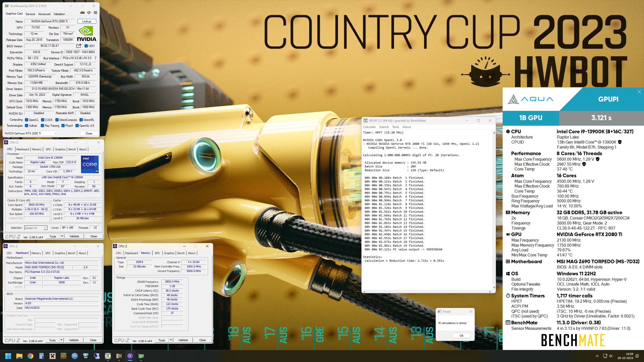Image resolution: width=644 pixels, height=362 pixels.
Task: Open Minecraft creeper icon on taskbar
Action: pyautogui.click(x=52, y=356)
